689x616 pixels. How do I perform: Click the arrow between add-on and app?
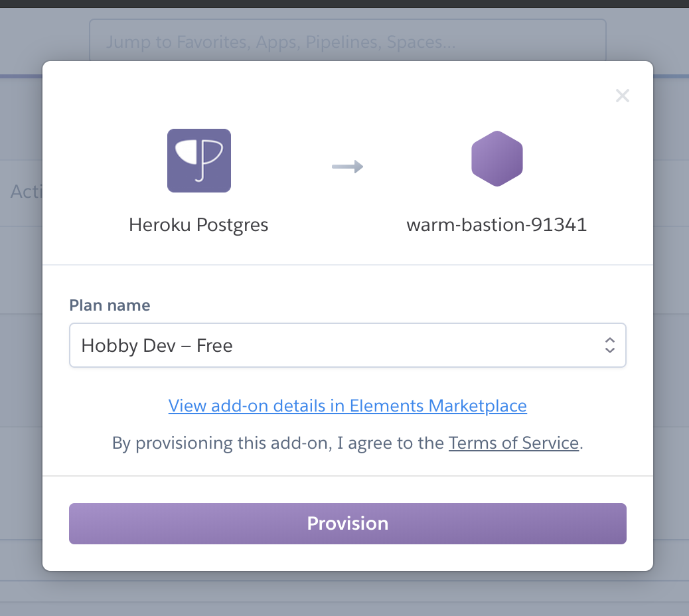pos(348,167)
